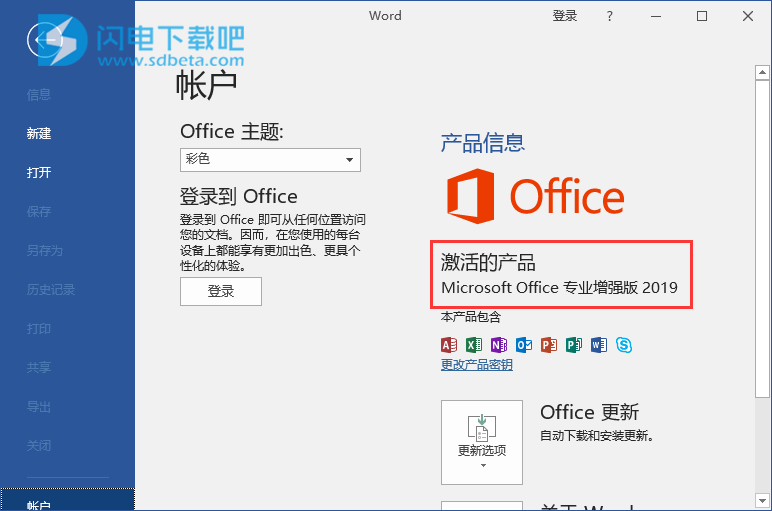Click the Word app icon
This screenshot has width=772, height=511.
[x=599, y=345]
